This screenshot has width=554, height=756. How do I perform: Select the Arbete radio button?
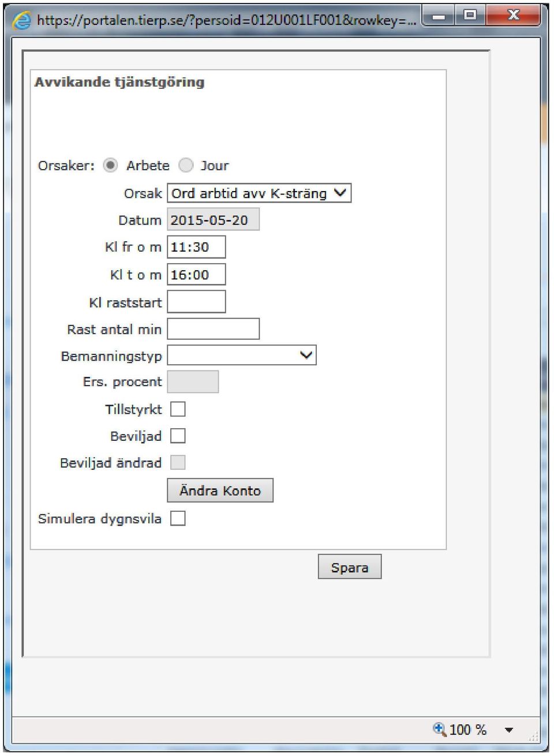pos(110,166)
